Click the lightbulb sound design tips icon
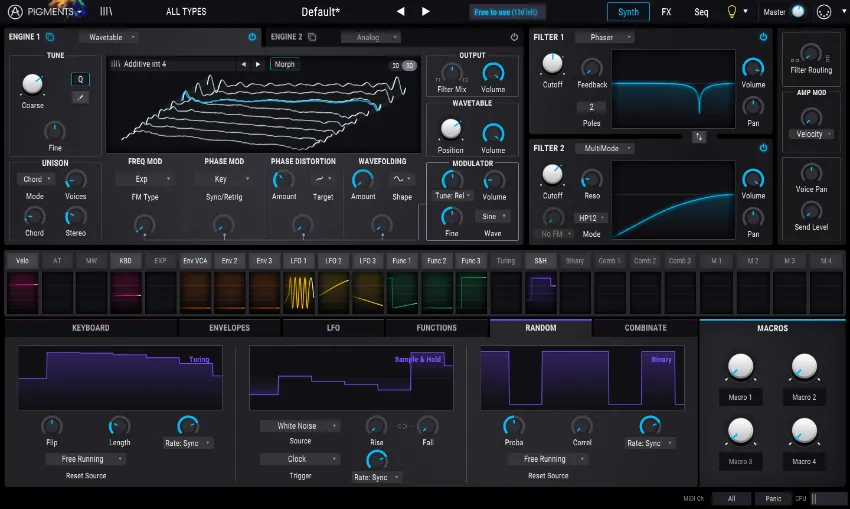The width and height of the screenshot is (850, 509). (732, 11)
